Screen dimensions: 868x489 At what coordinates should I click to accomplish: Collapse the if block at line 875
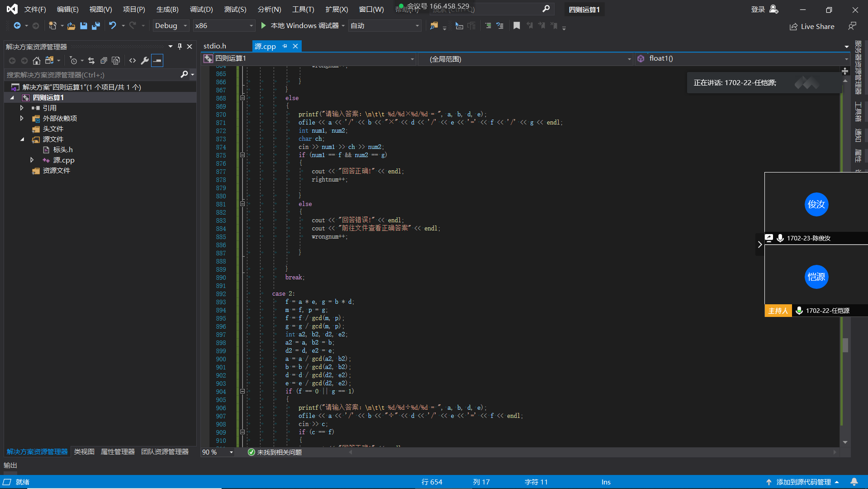click(242, 155)
